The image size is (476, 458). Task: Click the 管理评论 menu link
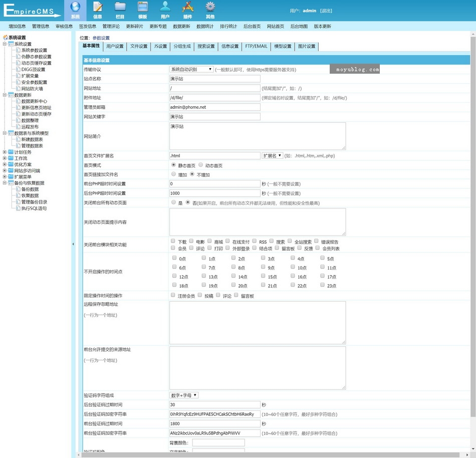click(111, 26)
